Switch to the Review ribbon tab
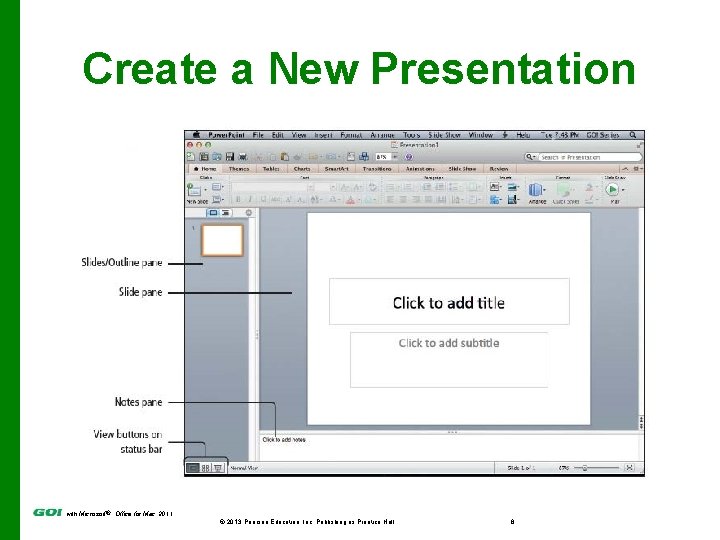Viewport: 720px width, 540px height. 499,169
